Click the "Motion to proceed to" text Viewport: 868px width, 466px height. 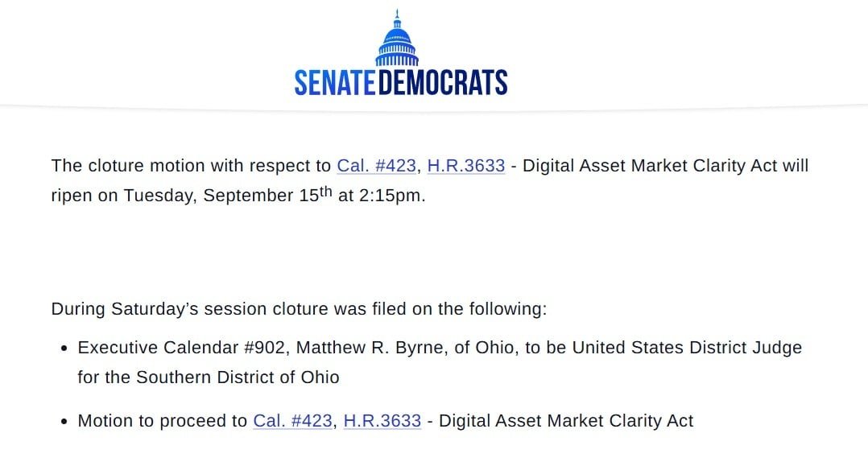162,421
